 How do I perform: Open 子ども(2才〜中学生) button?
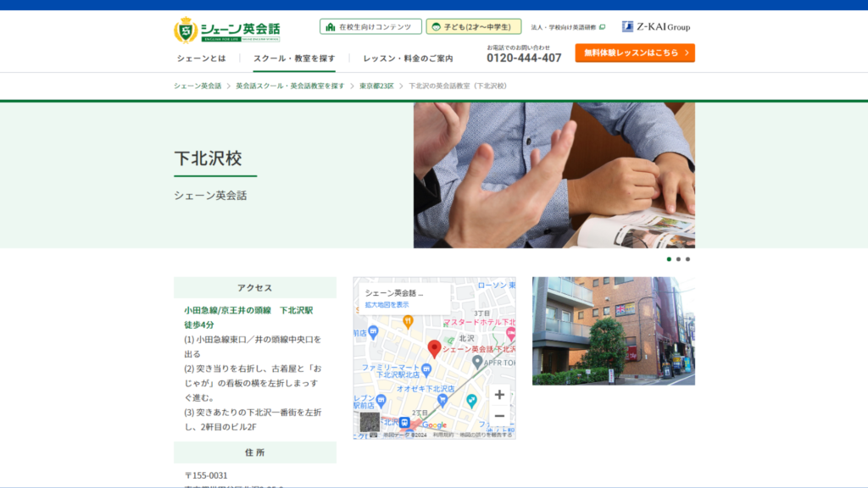coord(473,26)
